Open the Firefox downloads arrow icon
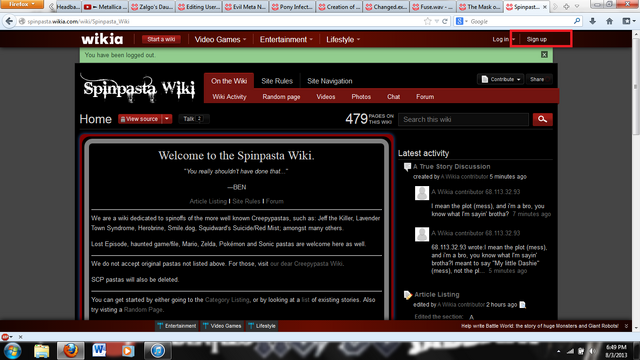 (x=593, y=21)
